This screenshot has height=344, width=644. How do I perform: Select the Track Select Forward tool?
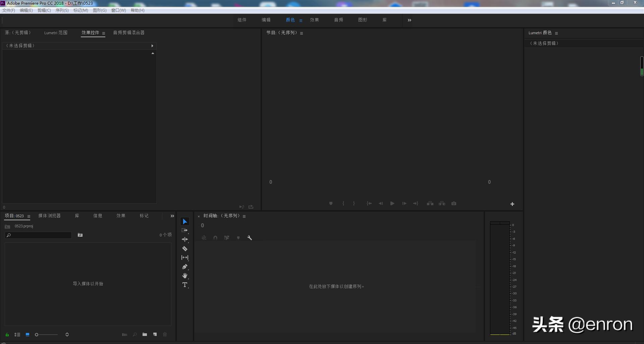click(x=185, y=231)
